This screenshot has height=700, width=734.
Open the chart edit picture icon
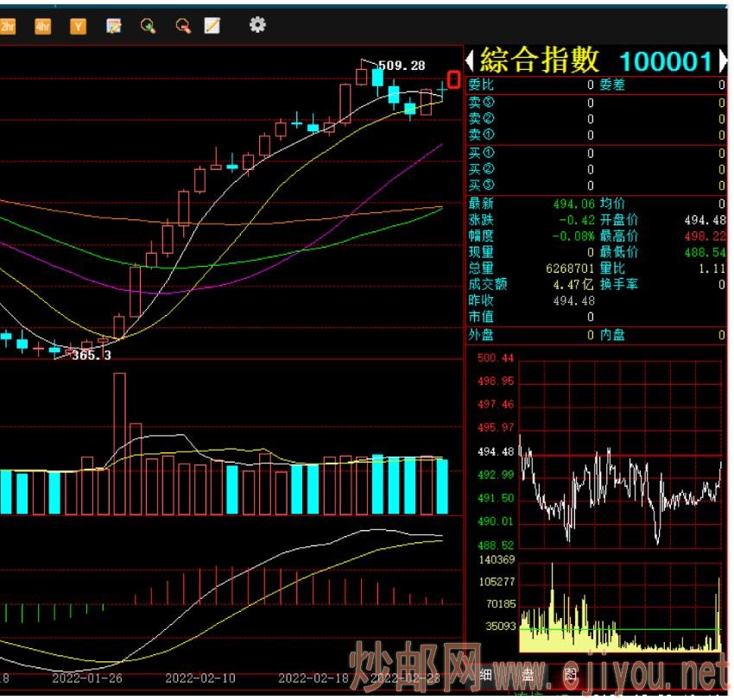113,26
